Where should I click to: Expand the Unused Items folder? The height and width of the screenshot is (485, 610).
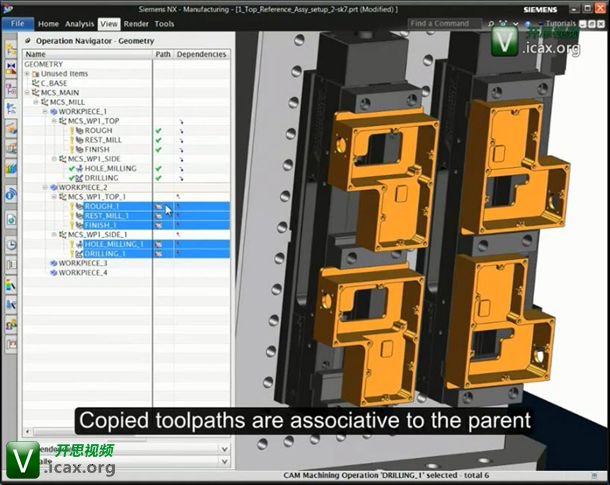[x=29, y=73]
